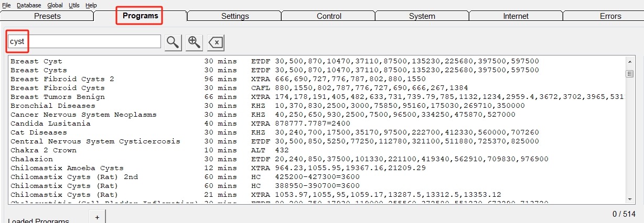This screenshot has width=644, height=223.
Task: Click the plus button beside Loaded Programs
Action: tap(97, 217)
